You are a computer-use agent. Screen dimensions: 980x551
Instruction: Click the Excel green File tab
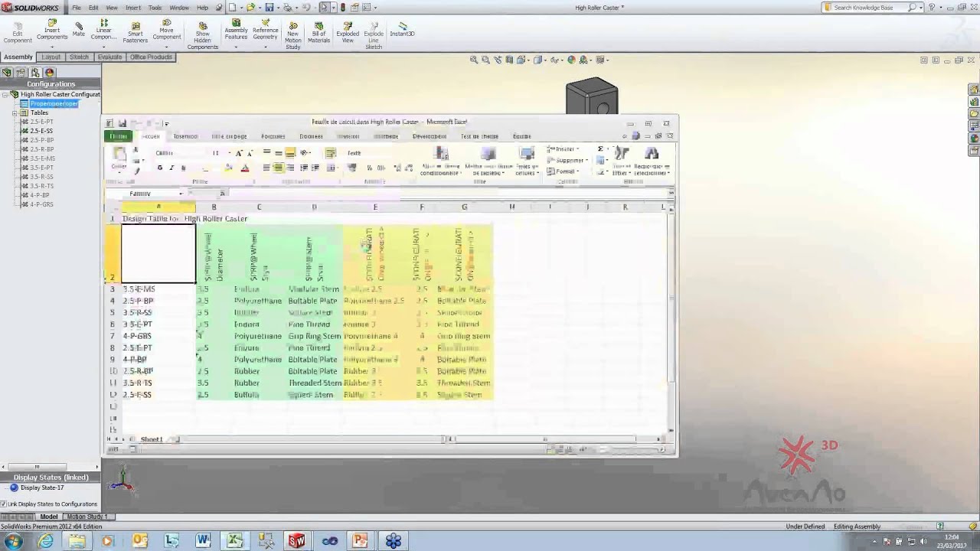[118, 136]
